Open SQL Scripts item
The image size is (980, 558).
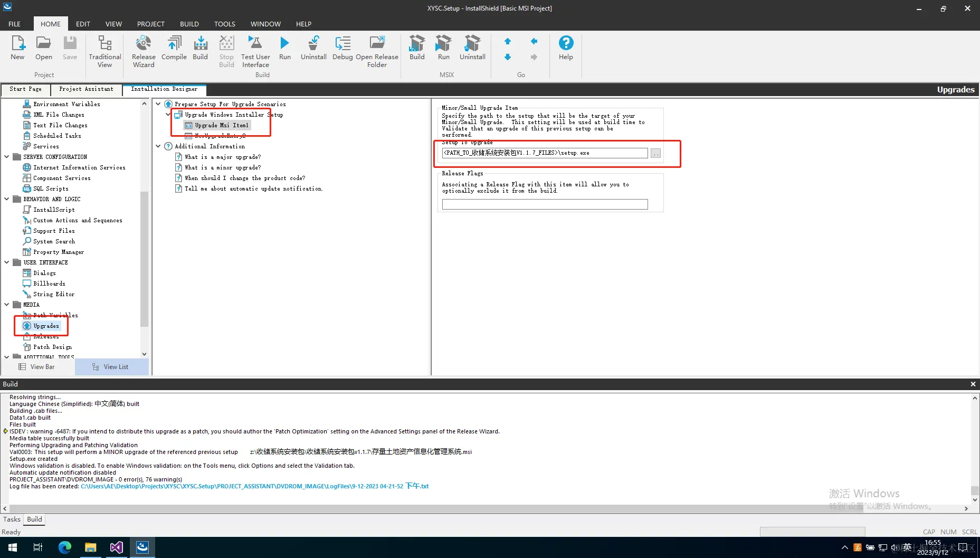pyautogui.click(x=51, y=188)
